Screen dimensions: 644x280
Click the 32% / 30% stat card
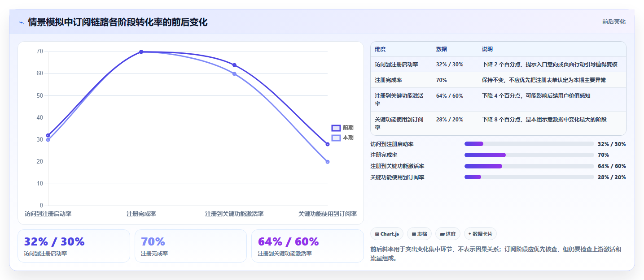[74, 246]
